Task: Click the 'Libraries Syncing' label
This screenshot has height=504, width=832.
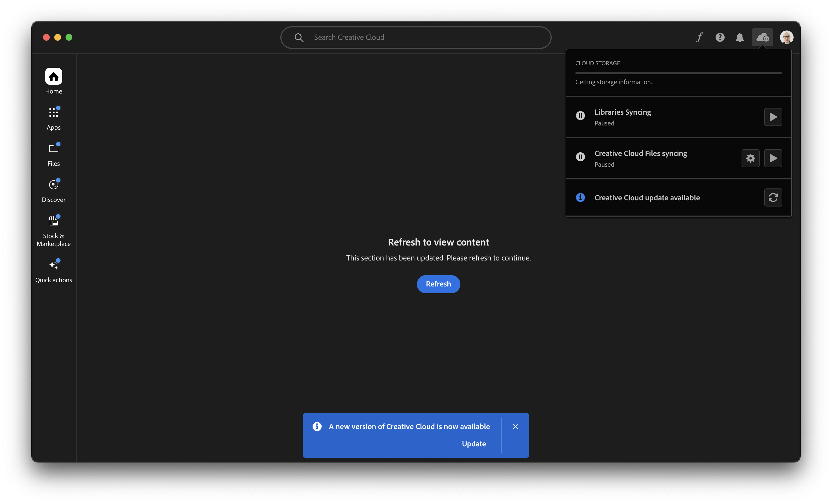Action: pyautogui.click(x=623, y=112)
